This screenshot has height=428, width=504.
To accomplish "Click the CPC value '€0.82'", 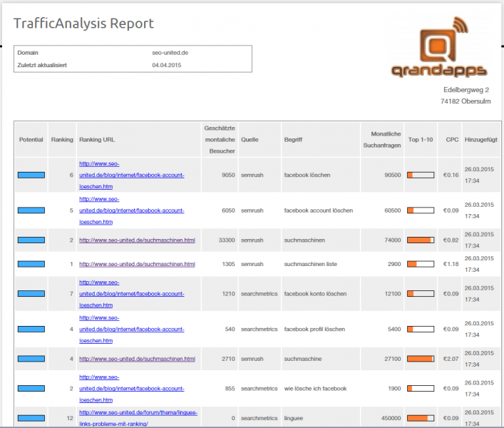I will 451,240.
